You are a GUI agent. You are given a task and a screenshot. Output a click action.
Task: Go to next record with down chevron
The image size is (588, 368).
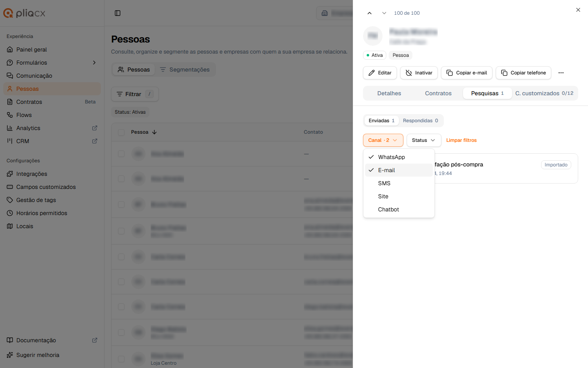(x=384, y=13)
